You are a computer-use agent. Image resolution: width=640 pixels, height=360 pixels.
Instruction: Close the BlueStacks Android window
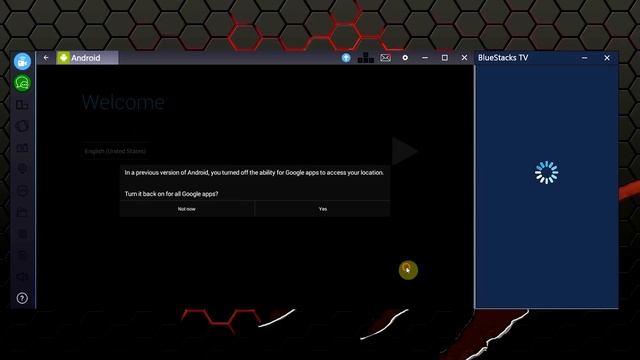pyautogui.click(x=464, y=58)
